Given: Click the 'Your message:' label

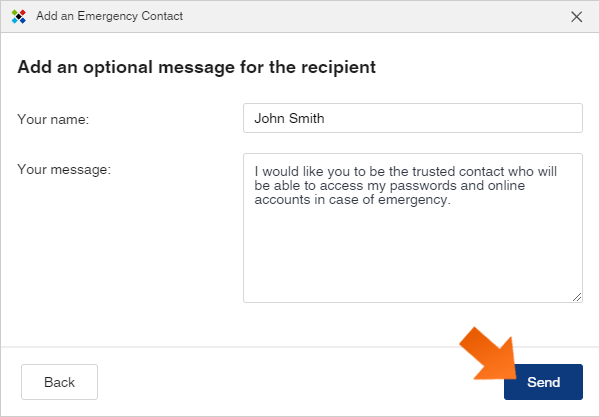Looking at the screenshot, I should [x=64, y=169].
